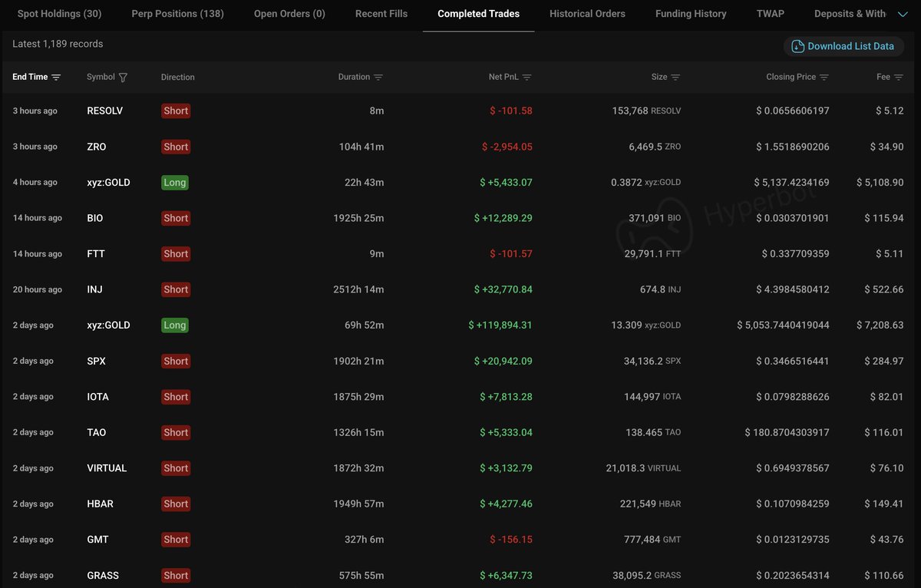View the Funding History tab
The width and height of the screenshot is (921, 588).
click(x=691, y=14)
